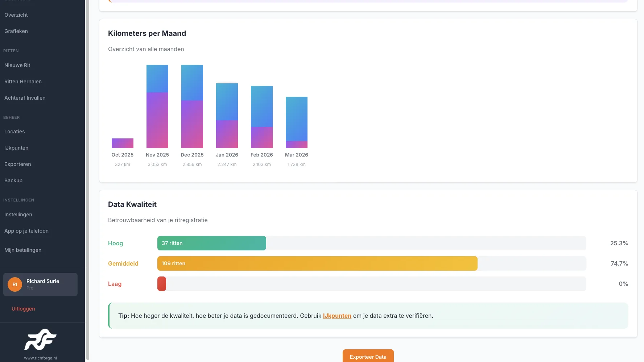The height and width of the screenshot is (362, 644).
Task: Click the RI user avatar icon
Action: click(x=15, y=284)
